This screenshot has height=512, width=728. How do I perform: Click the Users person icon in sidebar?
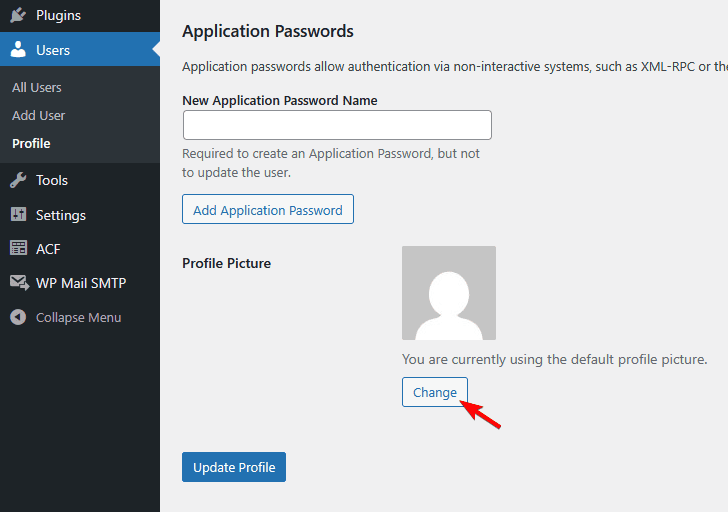[x=18, y=50]
